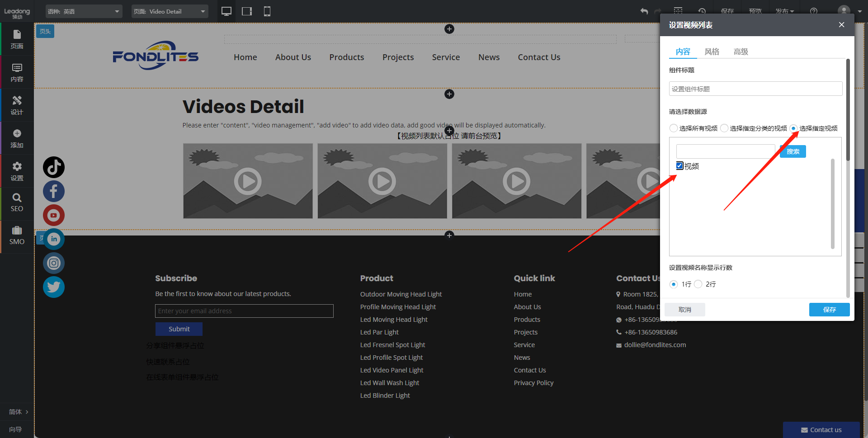
Task: Open the 页面 Video Detail page dropdown
Action: [170, 11]
